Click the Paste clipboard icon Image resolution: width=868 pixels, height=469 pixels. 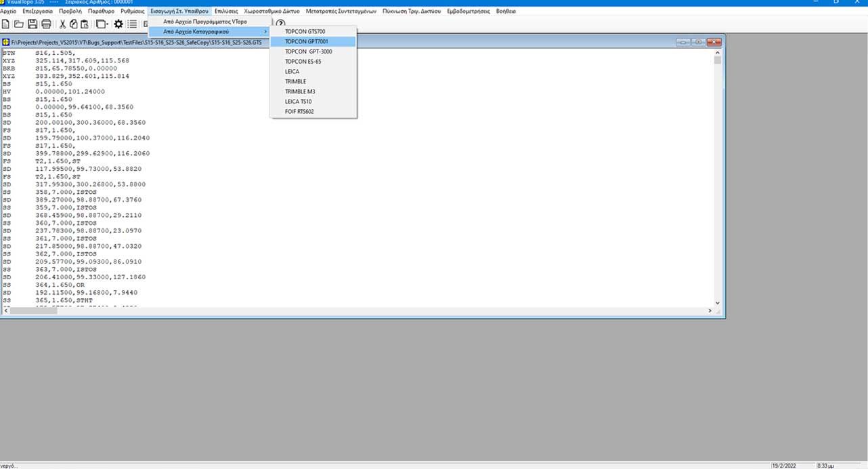point(84,24)
